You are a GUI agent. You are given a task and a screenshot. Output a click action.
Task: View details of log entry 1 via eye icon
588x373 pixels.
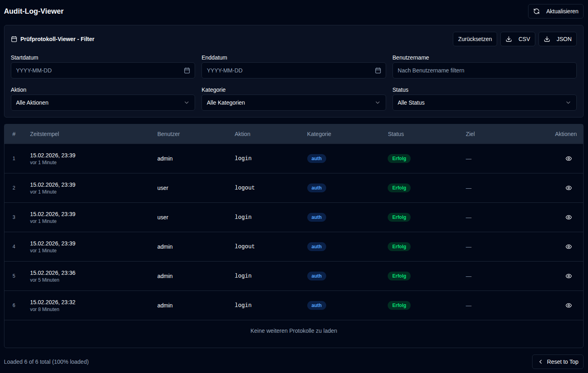(568, 159)
